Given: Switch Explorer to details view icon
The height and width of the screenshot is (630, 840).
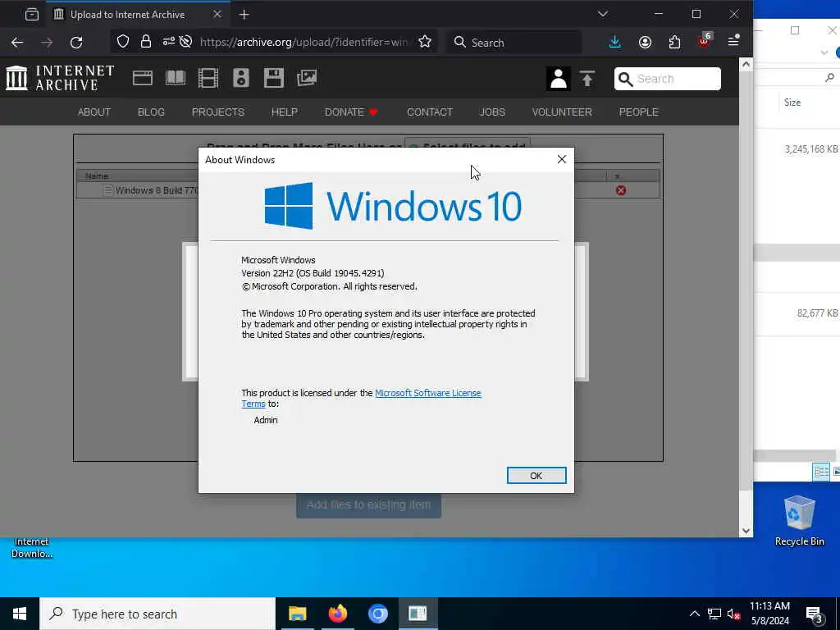Looking at the screenshot, I should pos(820,472).
